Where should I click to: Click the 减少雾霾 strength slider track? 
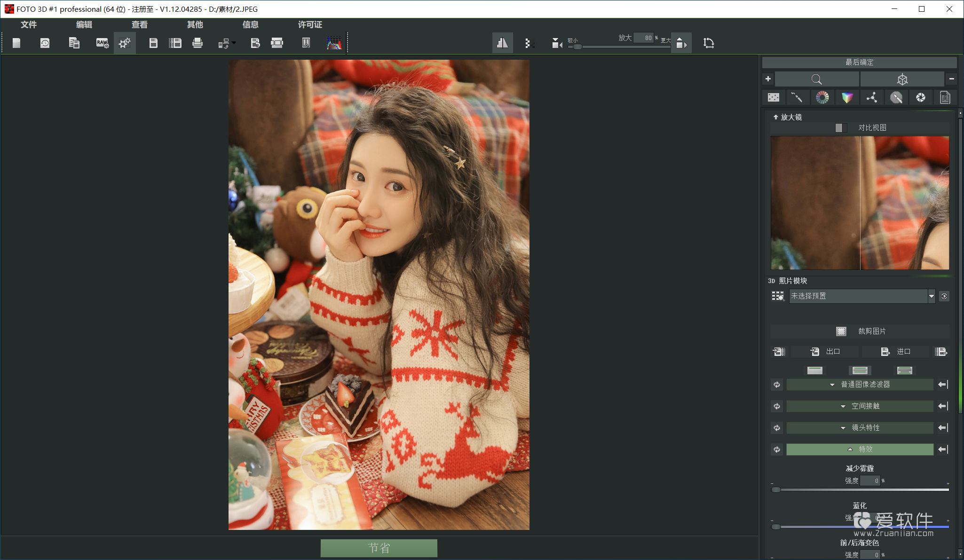coord(861,490)
